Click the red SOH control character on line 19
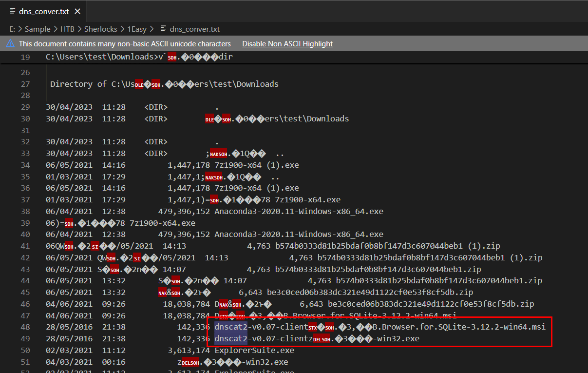This screenshot has height=373, width=588. coord(172,58)
